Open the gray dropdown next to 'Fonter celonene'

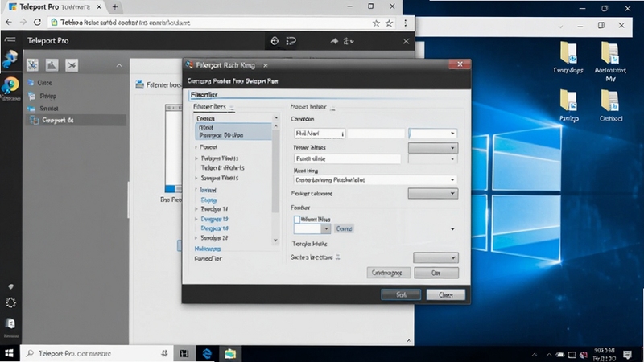(433, 193)
